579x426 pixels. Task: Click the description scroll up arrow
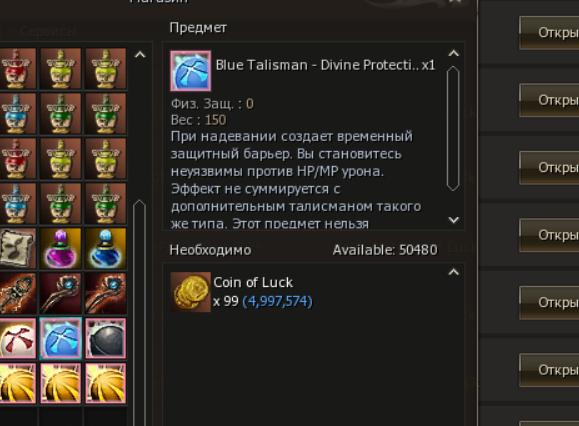click(453, 54)
